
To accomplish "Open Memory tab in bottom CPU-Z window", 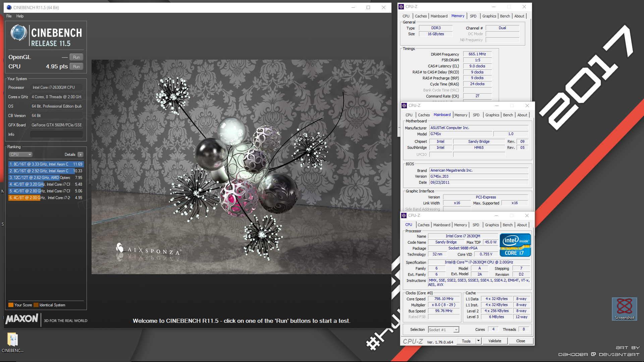I will [x=461, y=225].
